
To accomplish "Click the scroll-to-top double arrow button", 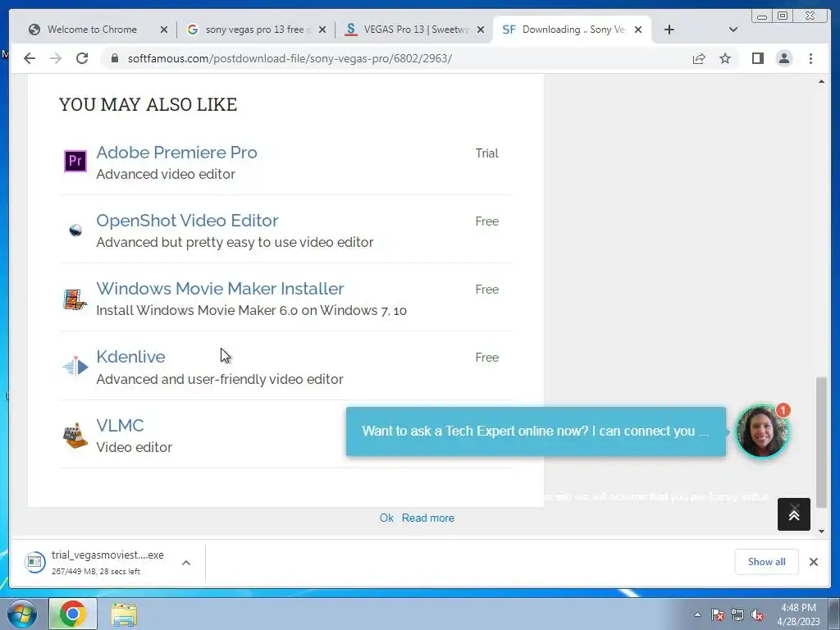I will [x=794, y=514].
